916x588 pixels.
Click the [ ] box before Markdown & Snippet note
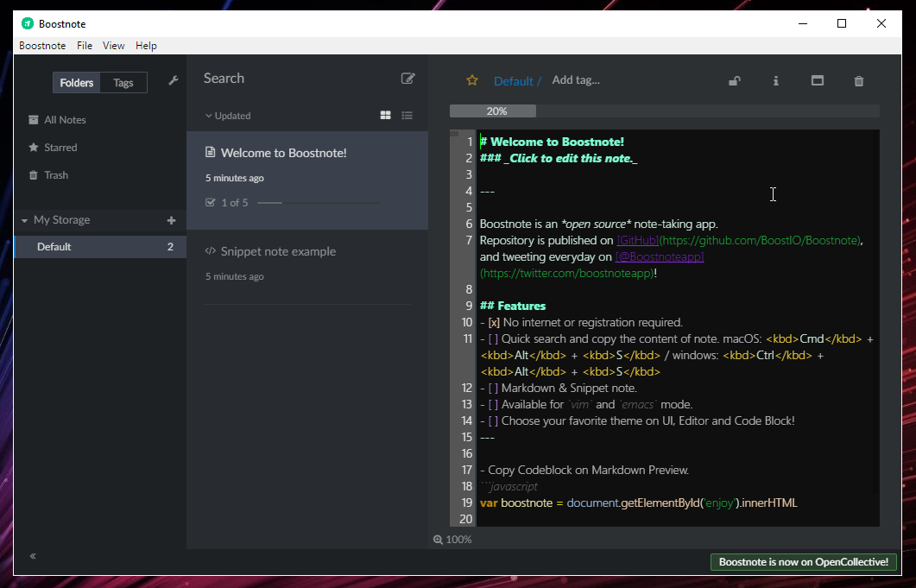point(493,388)
